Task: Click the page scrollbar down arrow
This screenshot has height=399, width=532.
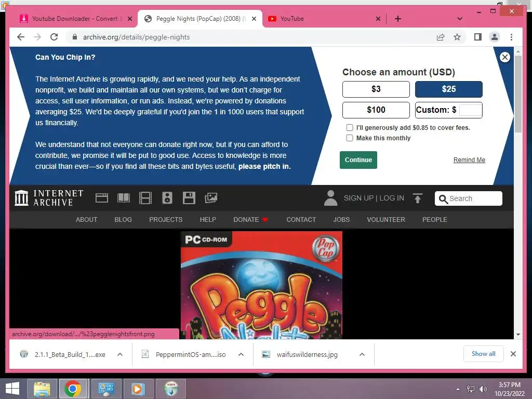Action: coord(518,335)
